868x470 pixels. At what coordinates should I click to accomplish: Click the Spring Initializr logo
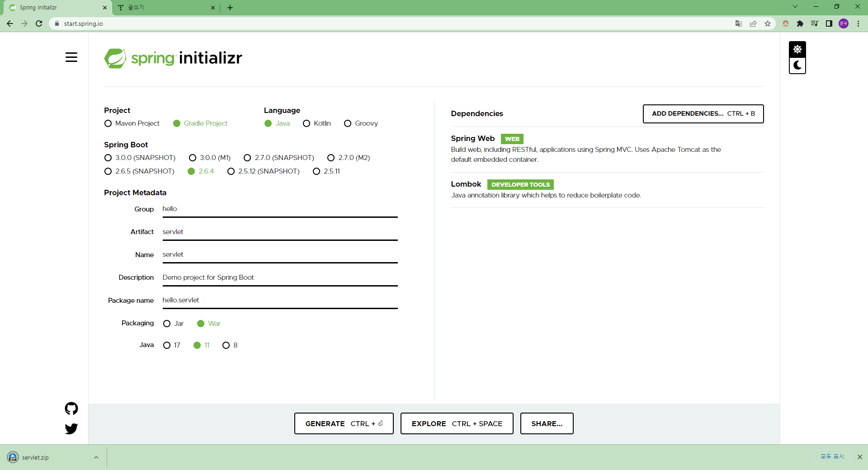click(x=173, y=58)
